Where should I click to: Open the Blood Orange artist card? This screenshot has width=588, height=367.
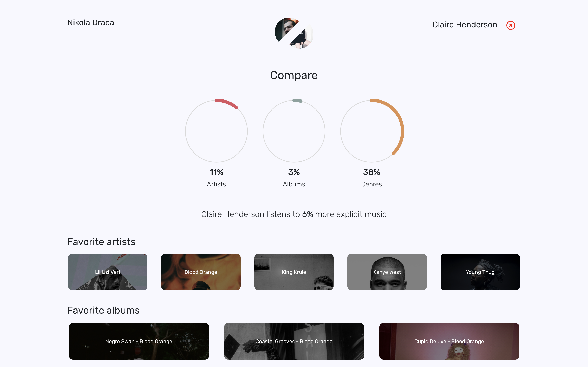201,272
